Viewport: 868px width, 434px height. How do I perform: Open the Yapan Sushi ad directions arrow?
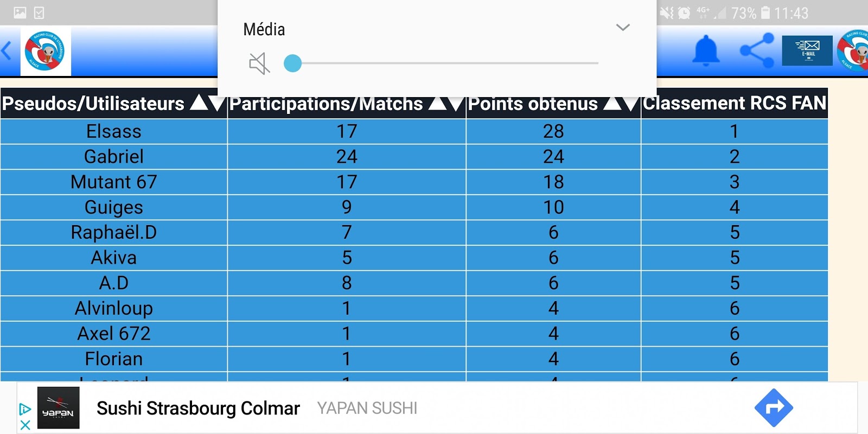(x=773, y=407)
